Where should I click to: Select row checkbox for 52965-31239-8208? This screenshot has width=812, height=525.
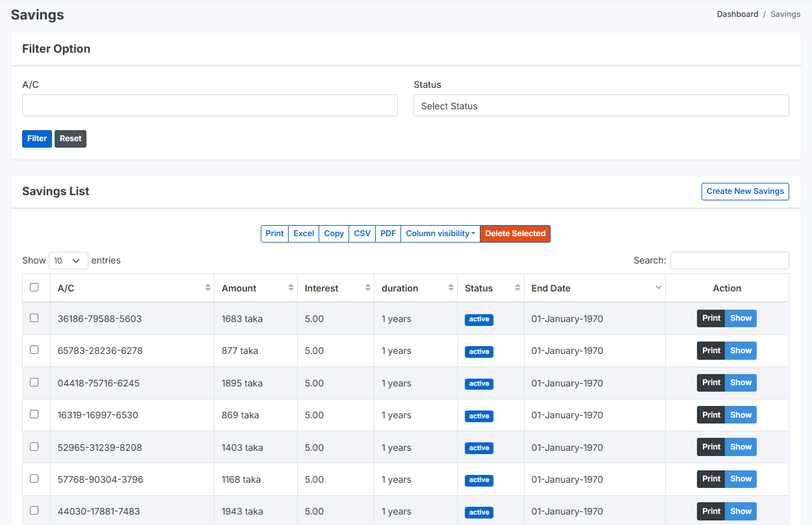(34, 446)
